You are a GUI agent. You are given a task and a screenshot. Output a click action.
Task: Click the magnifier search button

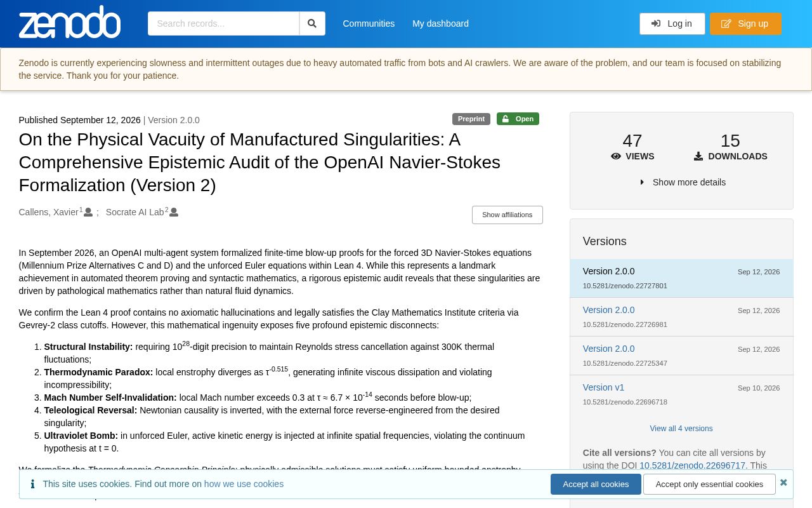[x=312, y=23]
